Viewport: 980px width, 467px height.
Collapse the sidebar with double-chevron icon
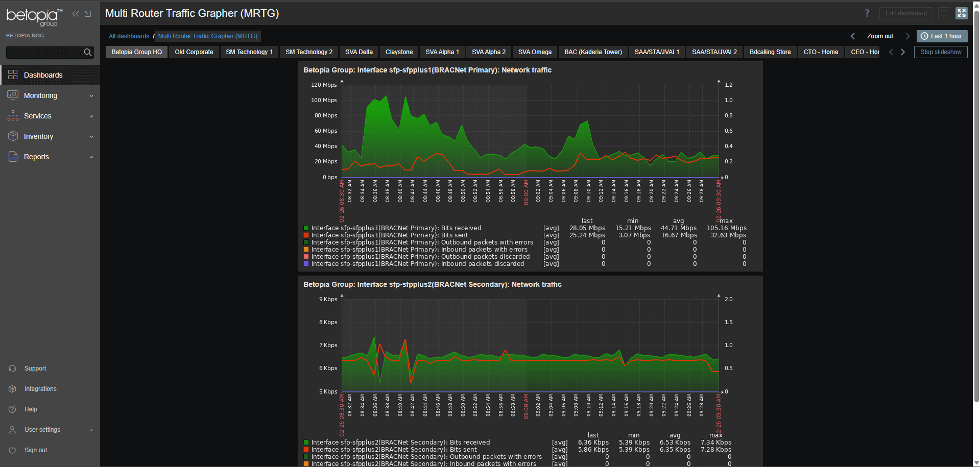[76, 14]
